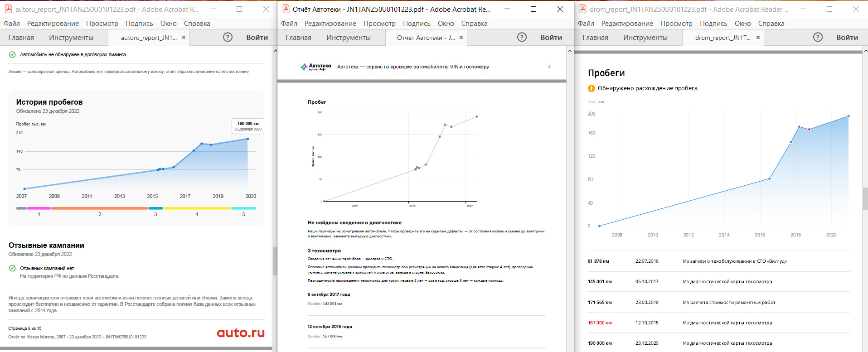The image size is (868, 352).
Task: Switch to Главная tab in the drom_report window
Action: pyautogui.click(x=595, y=38)
